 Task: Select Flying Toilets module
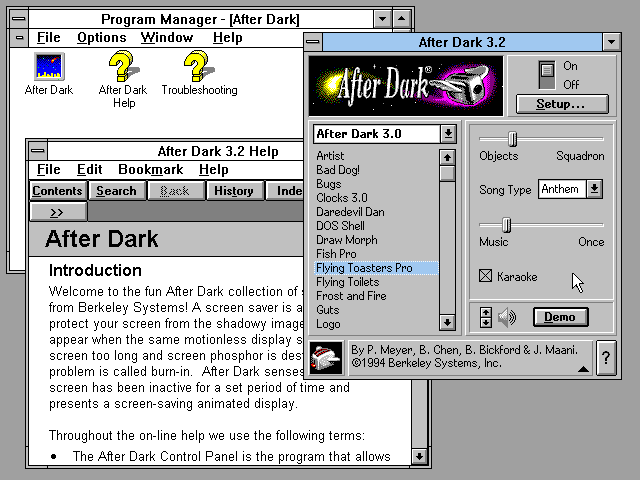point(376,282)
